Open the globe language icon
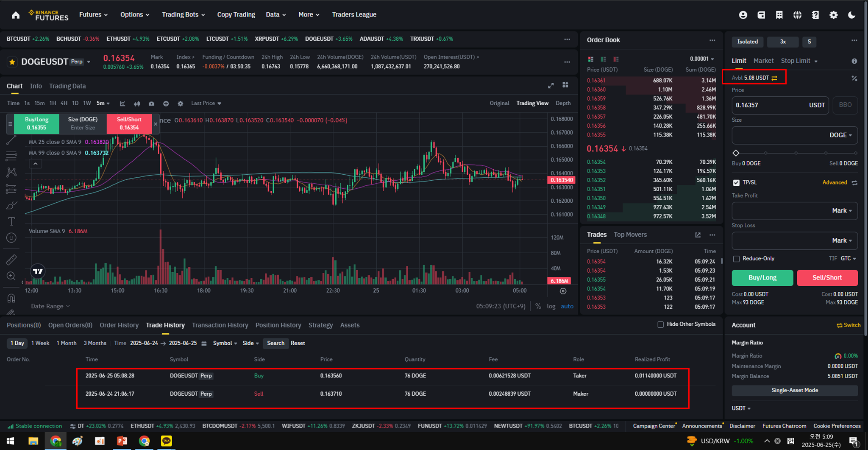Screen dimensions: 868x450 tap(797, 15)
